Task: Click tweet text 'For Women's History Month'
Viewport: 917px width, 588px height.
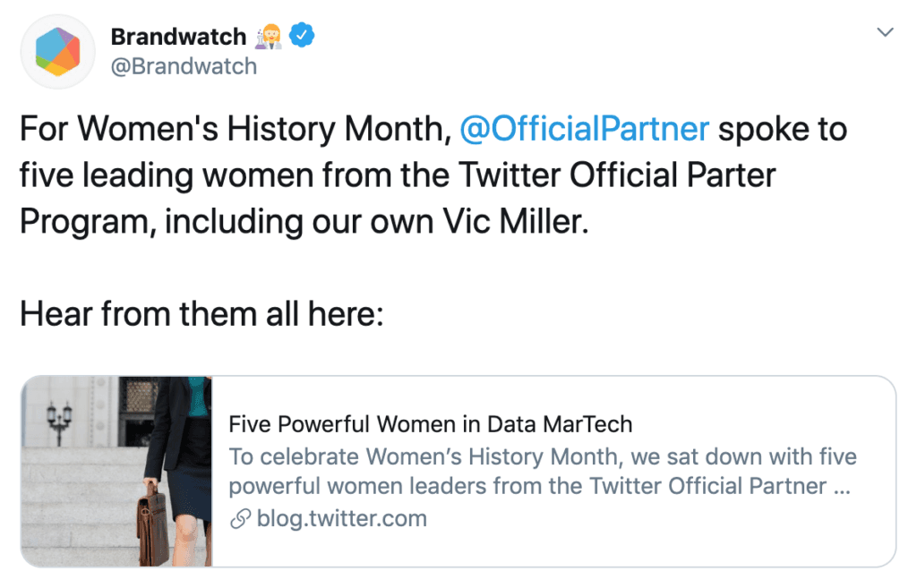Action: click(236, 129)
